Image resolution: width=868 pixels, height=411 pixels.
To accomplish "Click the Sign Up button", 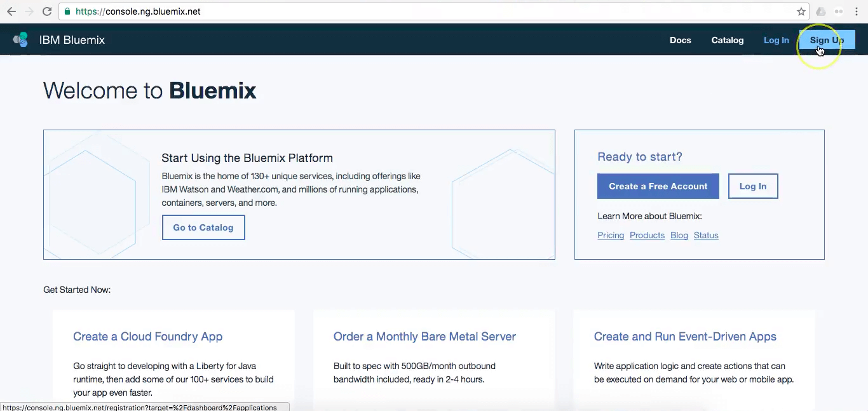I will tap(826, 39).
